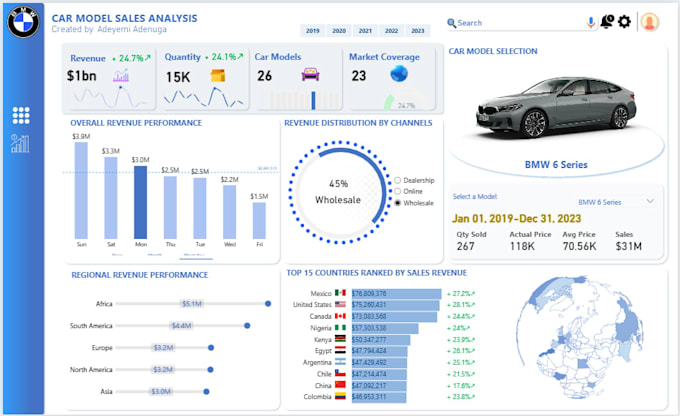Filter by year 2020
Viewport: 680px width, 416px height.
[339, 31]
